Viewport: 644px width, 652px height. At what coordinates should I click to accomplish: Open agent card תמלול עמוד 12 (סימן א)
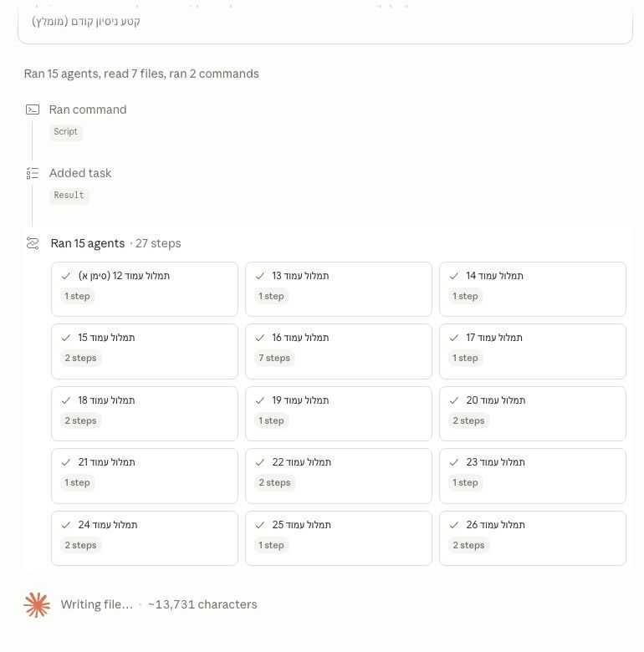click(x=145, y=289)
